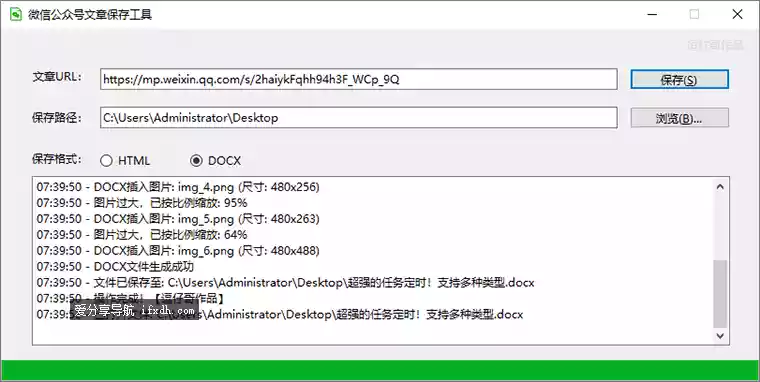Click the log scrollbar thumb
Screen dimensions: 760x382
click(x=720, y=293)
